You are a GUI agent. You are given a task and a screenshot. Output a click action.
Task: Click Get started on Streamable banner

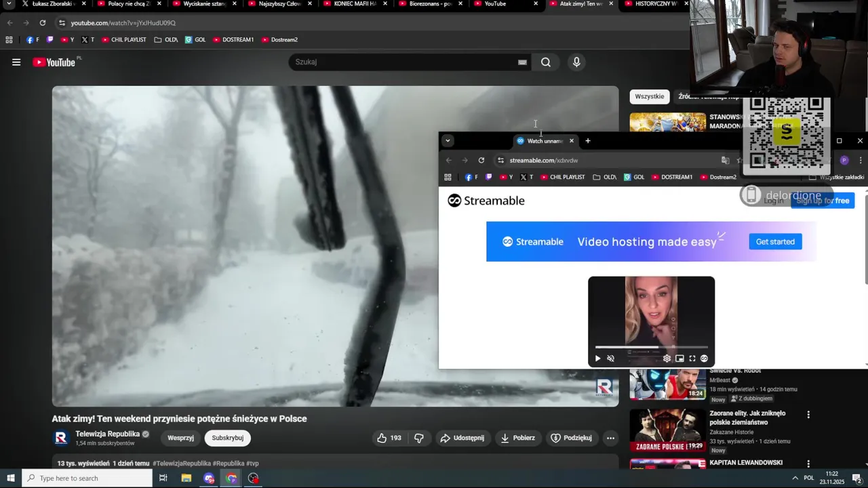775,242
